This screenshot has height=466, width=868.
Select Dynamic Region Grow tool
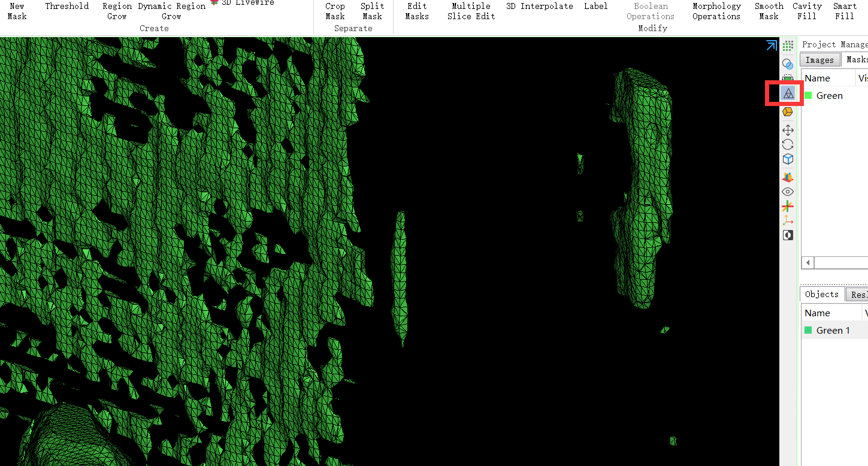pos(172,11)
